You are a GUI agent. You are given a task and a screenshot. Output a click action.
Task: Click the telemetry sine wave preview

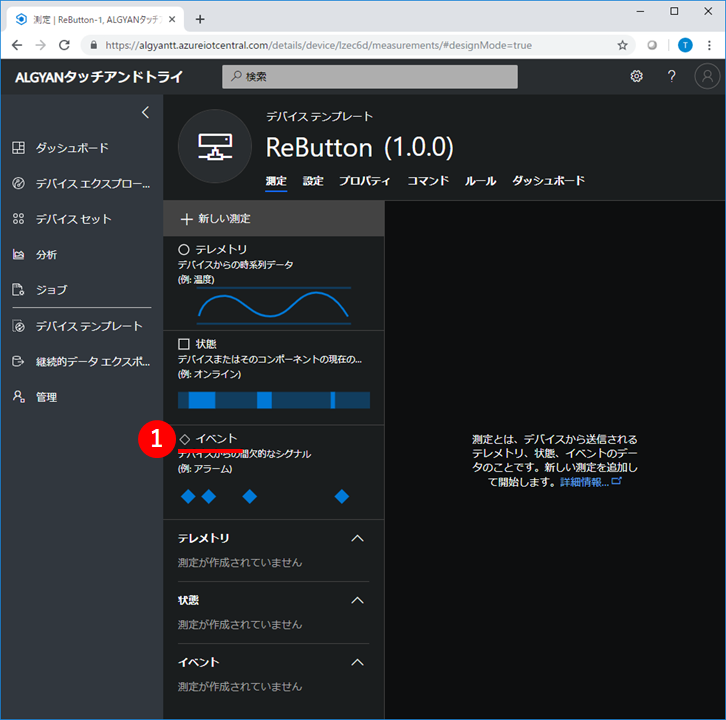274,306
